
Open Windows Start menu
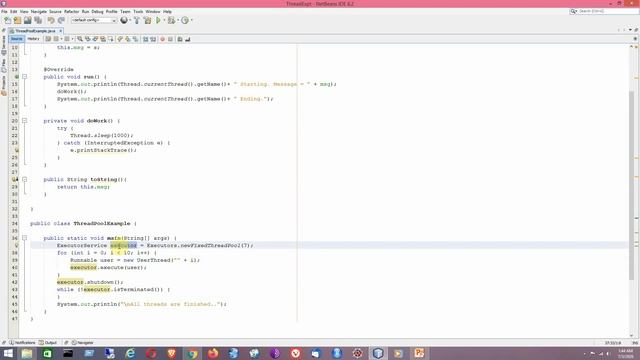pyautogui.click(x=8, y=353)
